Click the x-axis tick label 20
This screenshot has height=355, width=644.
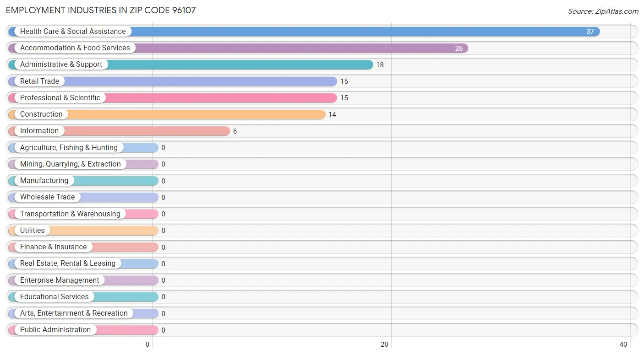(x=385, y=344)
